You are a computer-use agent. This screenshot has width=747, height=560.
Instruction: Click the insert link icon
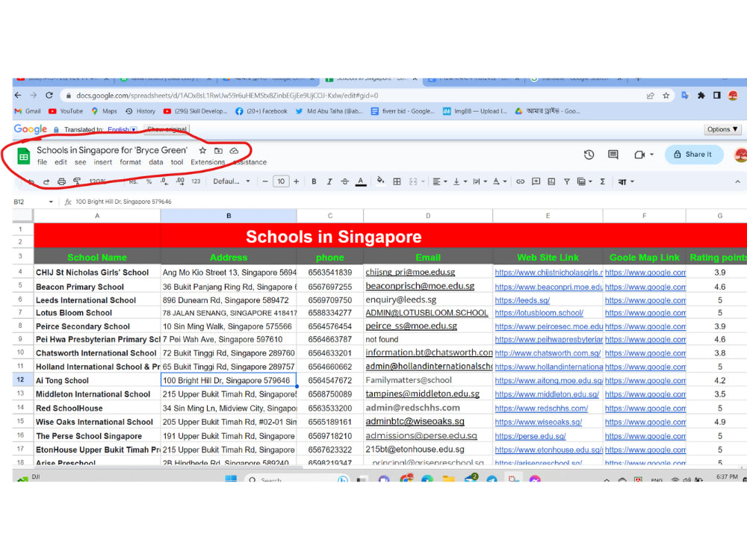[x=520, y=181]
